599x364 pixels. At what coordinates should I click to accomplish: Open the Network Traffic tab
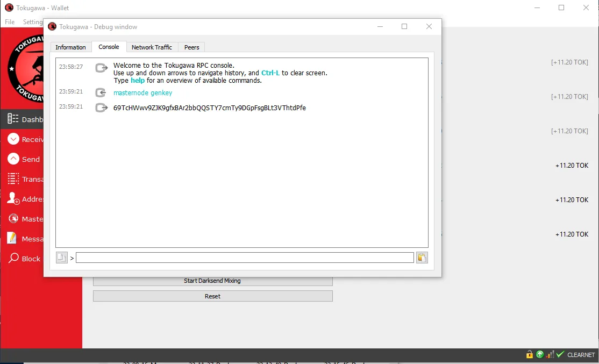click(152, 47)
